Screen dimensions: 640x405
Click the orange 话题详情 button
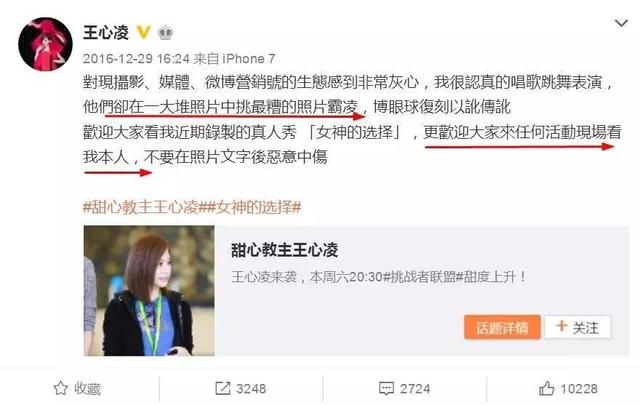[x=502, y=327]
